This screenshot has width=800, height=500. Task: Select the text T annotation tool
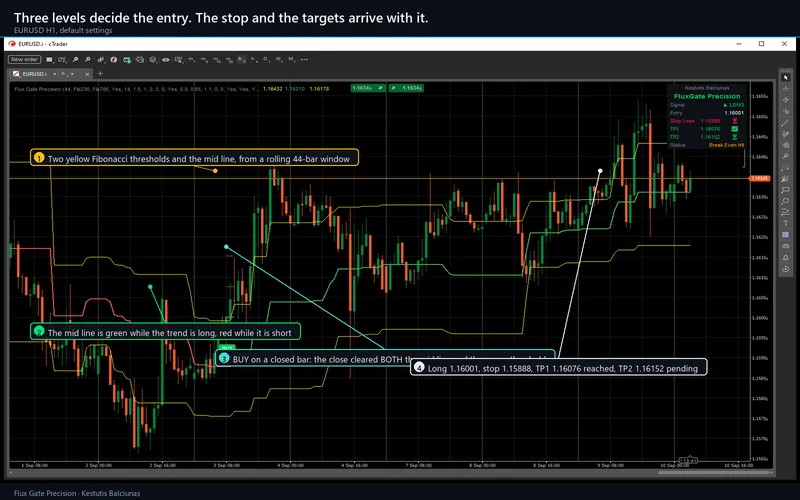786,223
